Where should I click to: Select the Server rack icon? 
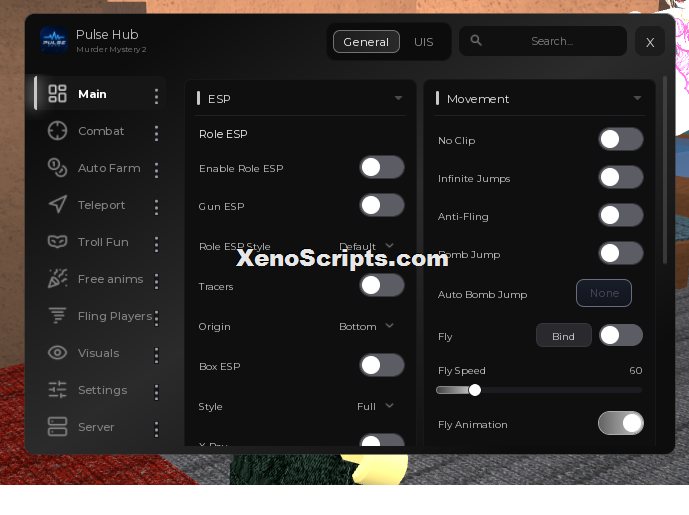point(57,427)
